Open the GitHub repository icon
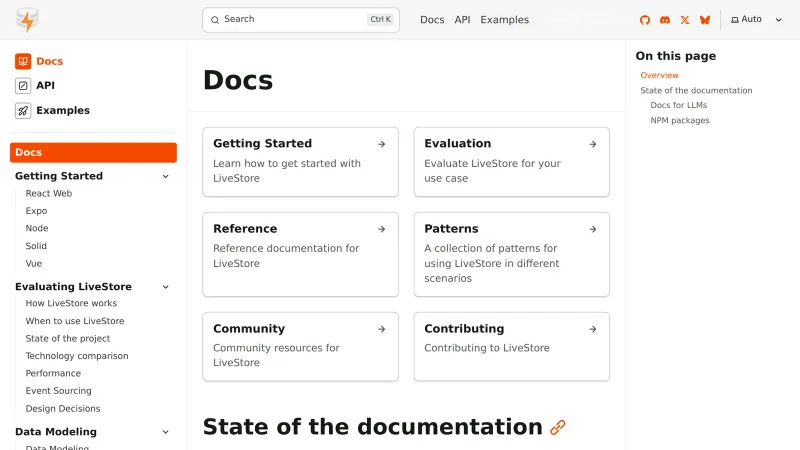The width and height of the screenshot is (800, 450). coord(645,20)
